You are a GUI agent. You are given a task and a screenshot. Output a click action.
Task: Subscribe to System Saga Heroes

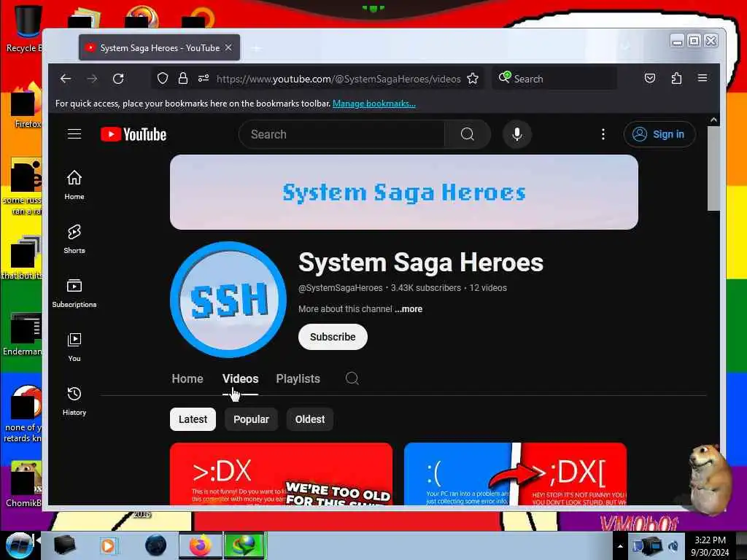coord(333,337)
